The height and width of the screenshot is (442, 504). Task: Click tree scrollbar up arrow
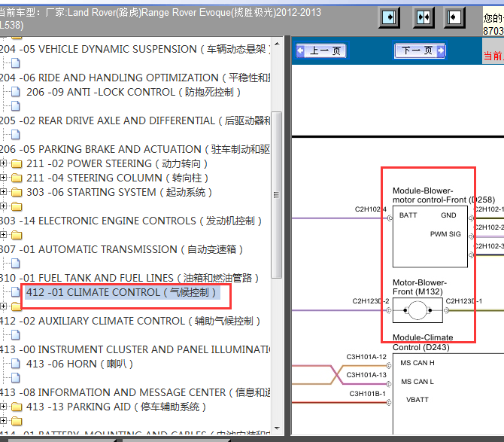tap(277, 44)
